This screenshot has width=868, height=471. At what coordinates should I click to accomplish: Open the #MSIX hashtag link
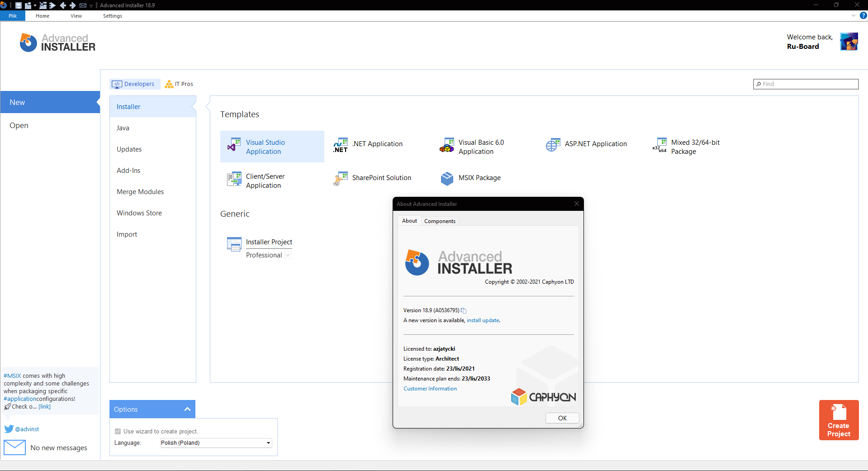pos(12,376)
